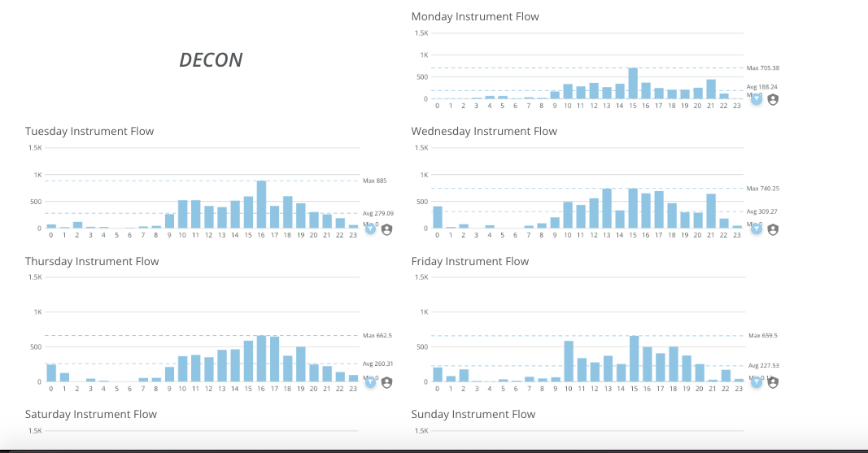Click the Monday Instrument Flow title
The height and width of the screenshot is (453, 868).
[x=475, y=16]
